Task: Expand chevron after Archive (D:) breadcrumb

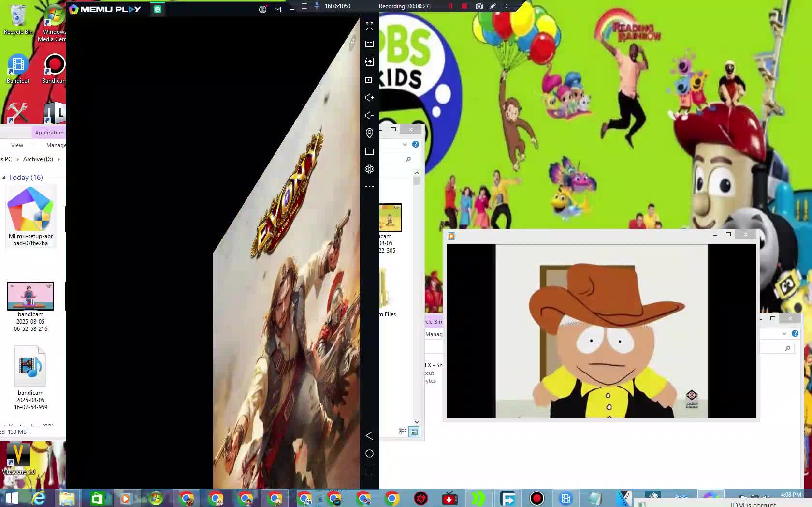Action: point(59,159)
